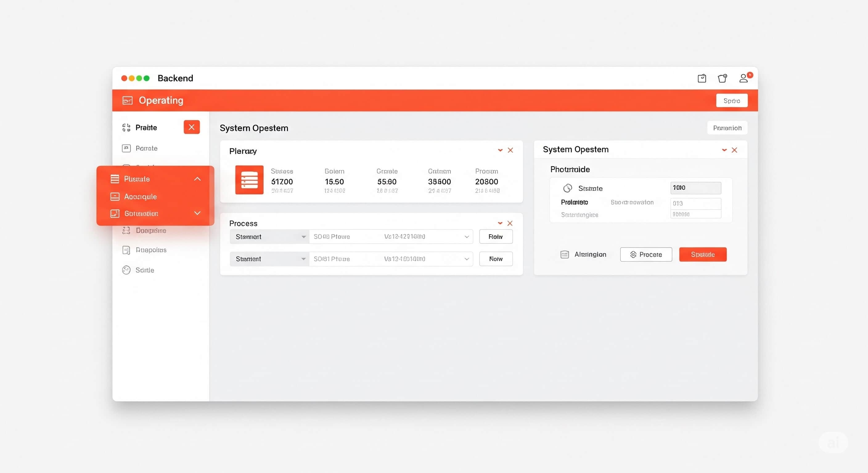Collapse the Plustate menu chevron
This screenshot has width=868, height=473.
pyautogui.click(x=198, y=179)
